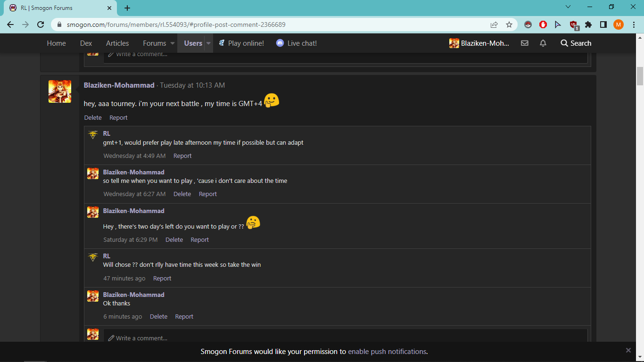Navigate to Home in Smogon navbar
The image size is (644, 362).
coord(56,43)
